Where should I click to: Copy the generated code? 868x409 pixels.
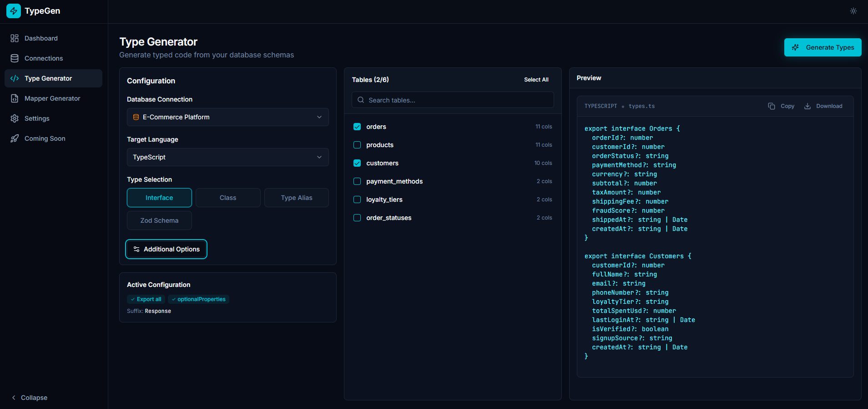click(781, 106)
